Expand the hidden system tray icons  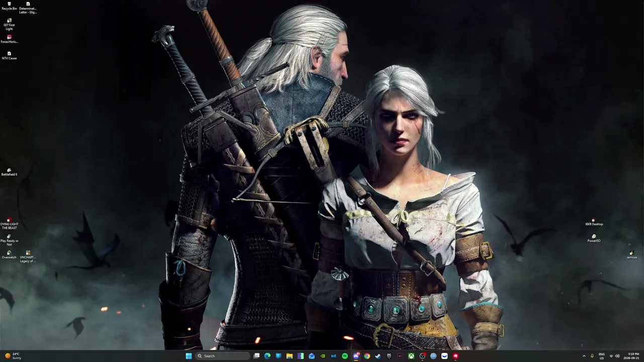584,356
